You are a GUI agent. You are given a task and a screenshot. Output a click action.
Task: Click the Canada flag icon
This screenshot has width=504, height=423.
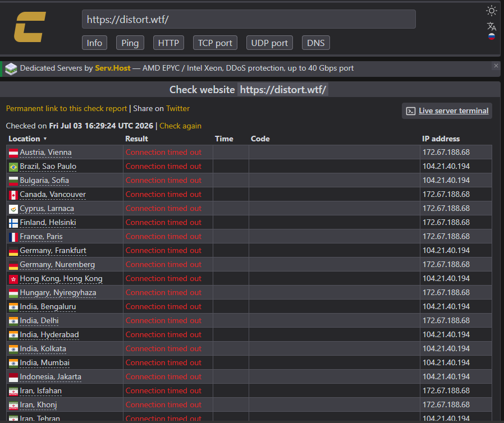[13, 195]
